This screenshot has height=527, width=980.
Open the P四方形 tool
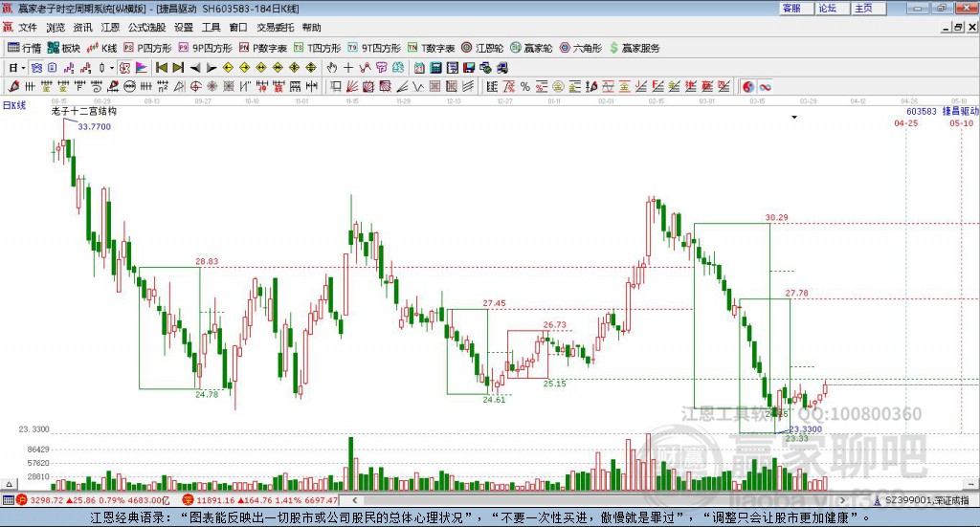(147, 48)
